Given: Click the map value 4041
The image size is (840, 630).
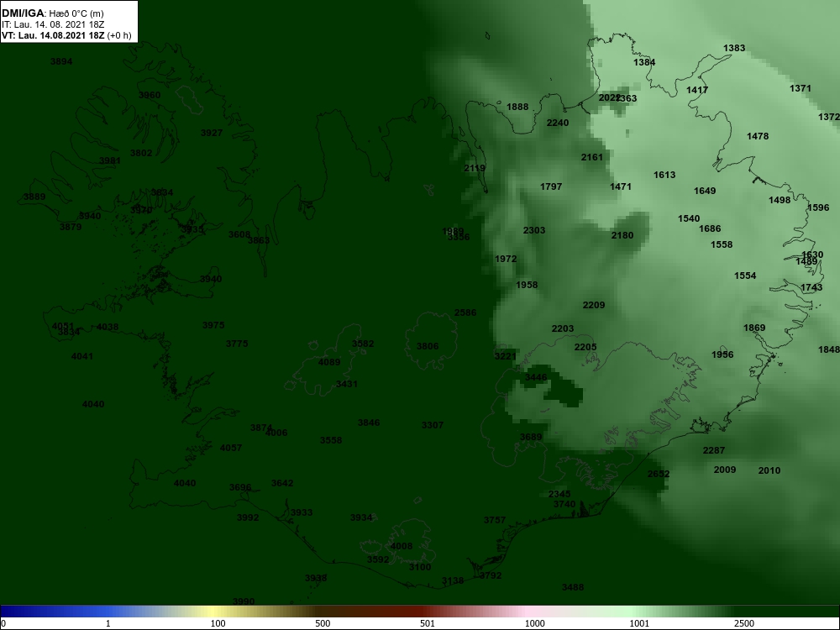Looking at the screenshot, I should click(82, 356).
